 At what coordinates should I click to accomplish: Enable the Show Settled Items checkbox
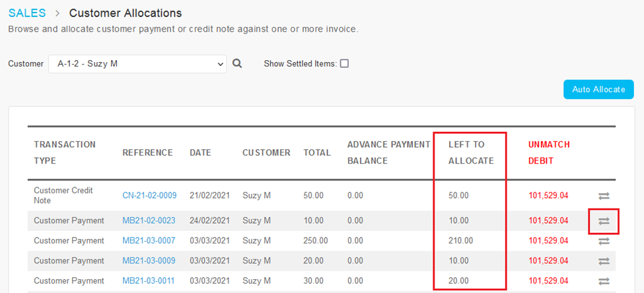pyautogui.click(x=344, y=64)
